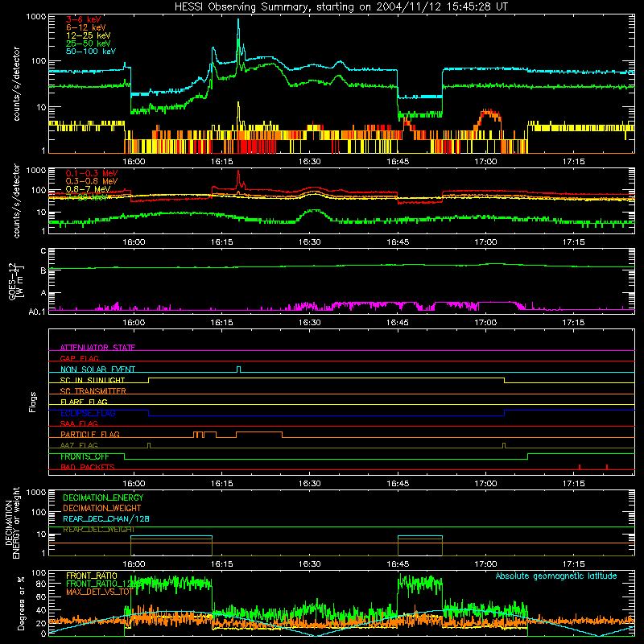Click the DECIMATION_ENERGY legend label
This screenshot has width=644, height=644.
103,497
